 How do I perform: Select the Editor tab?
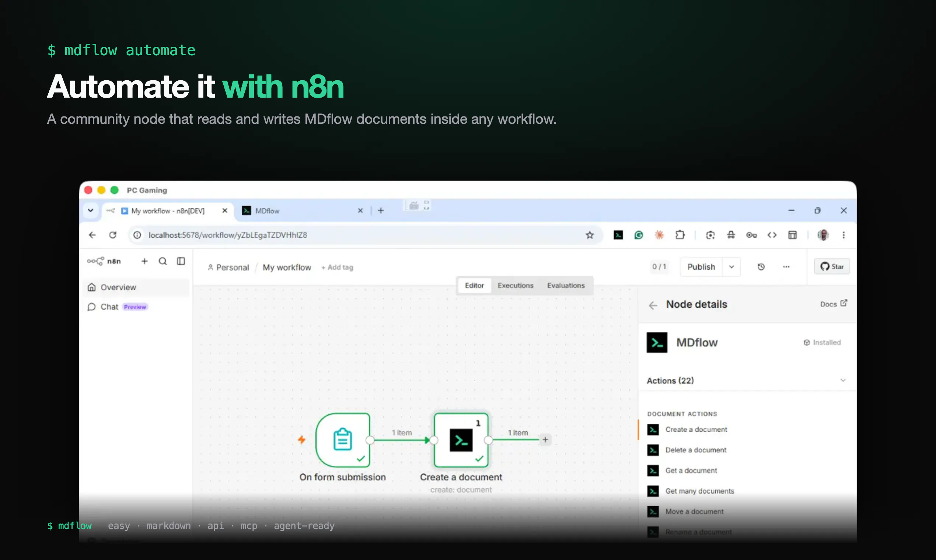pyautogui.click(x=474, y=285)
